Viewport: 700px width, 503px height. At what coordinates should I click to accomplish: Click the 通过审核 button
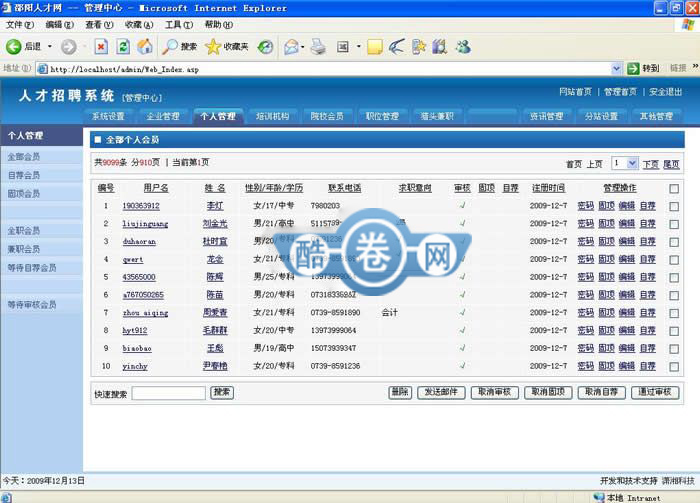coord(655,392)
